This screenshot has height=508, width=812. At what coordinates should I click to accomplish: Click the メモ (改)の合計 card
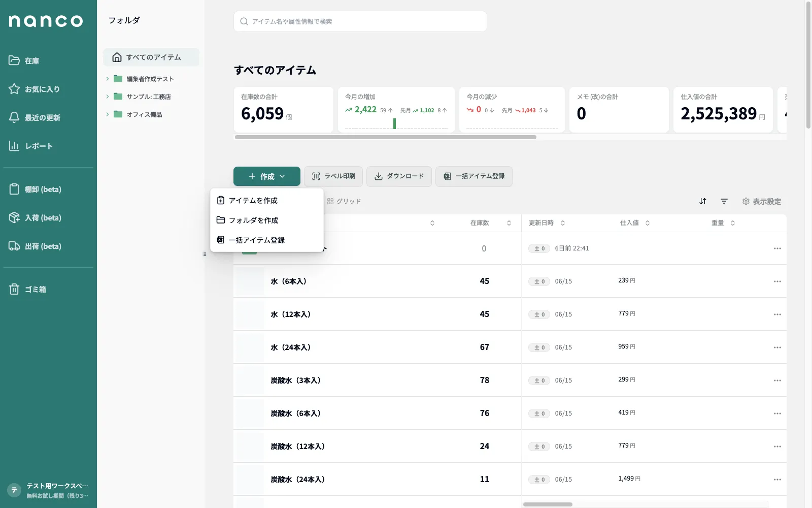(619, 110)
